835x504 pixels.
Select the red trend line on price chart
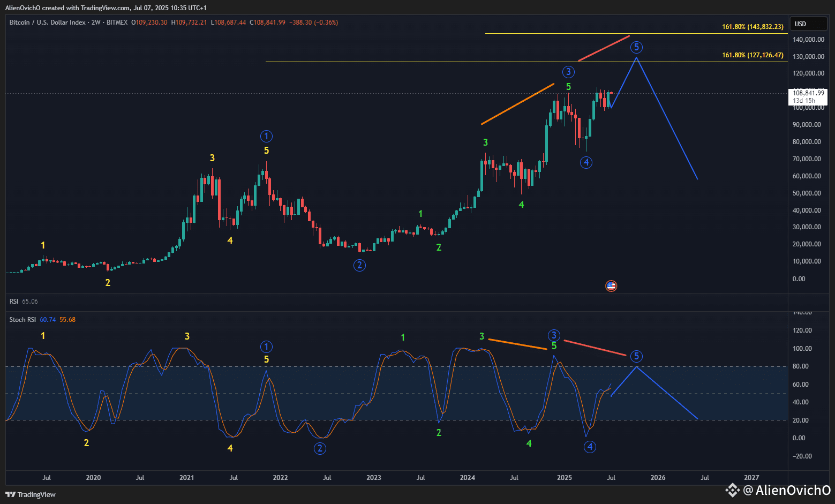pos(604,48)
